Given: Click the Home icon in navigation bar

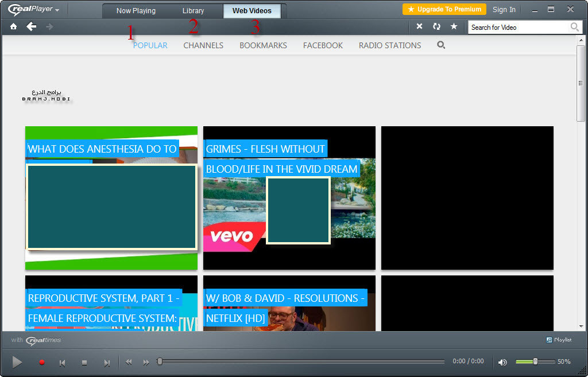Looking at the screenshot, I should pos(13,26).
